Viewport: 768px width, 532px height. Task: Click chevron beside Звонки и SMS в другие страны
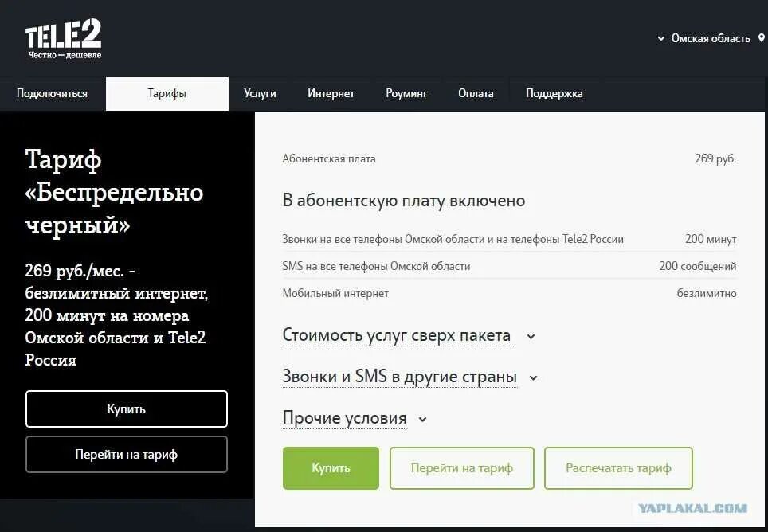click(x=534, y=377)
